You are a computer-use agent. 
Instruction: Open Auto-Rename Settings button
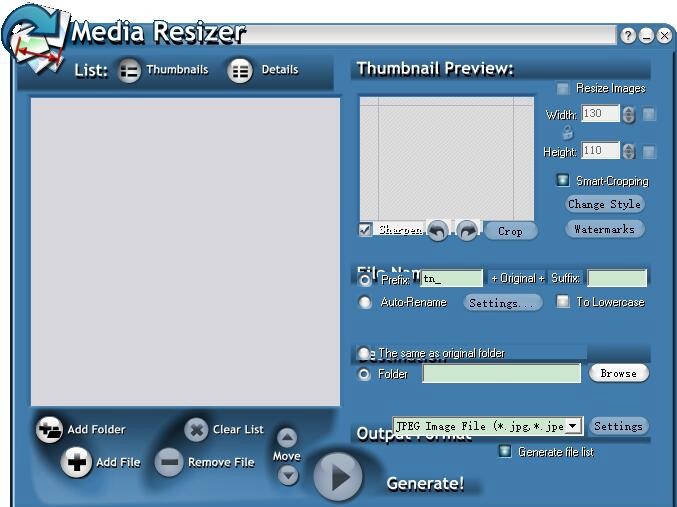503,303
